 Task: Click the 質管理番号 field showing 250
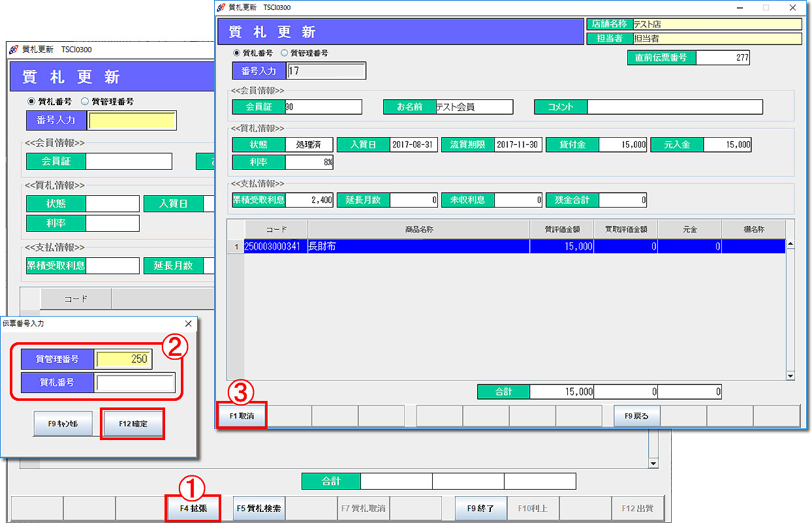[x=123, y=359]
